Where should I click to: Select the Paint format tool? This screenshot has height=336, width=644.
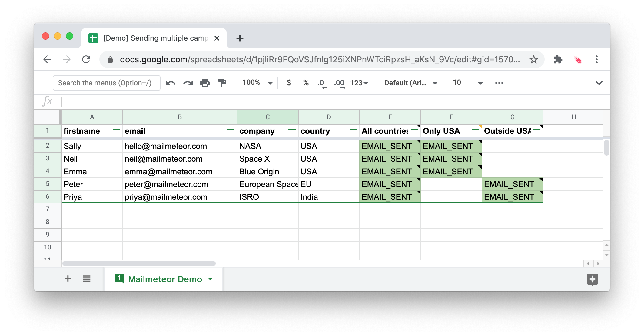tap(222, 83)
